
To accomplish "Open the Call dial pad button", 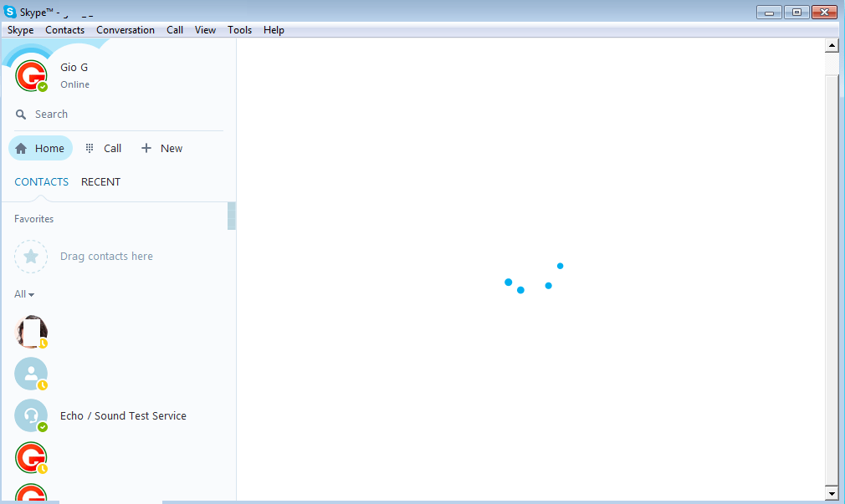I will coord(104,148).
